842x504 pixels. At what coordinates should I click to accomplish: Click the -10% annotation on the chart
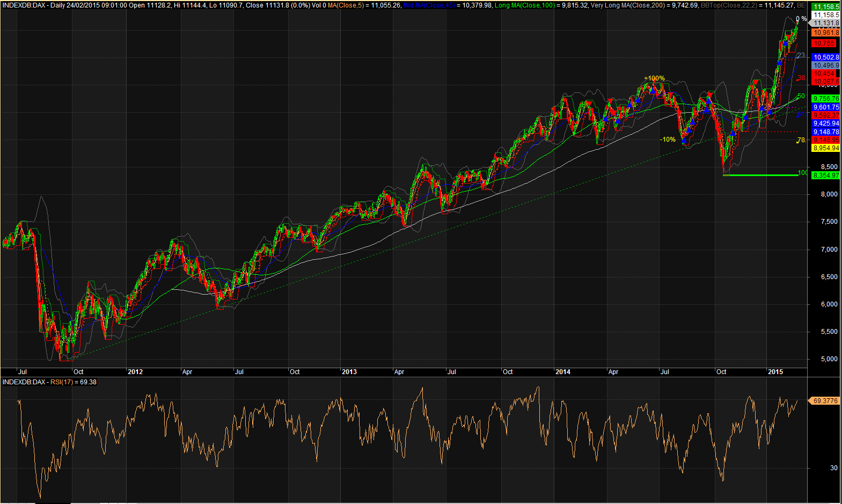(x=668, y=140)
